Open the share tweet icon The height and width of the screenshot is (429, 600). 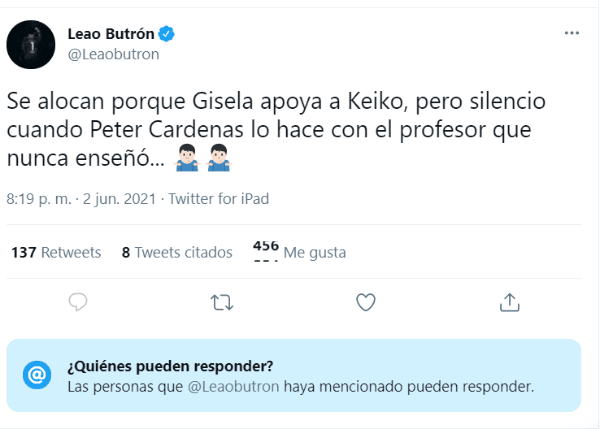point(508,301)
